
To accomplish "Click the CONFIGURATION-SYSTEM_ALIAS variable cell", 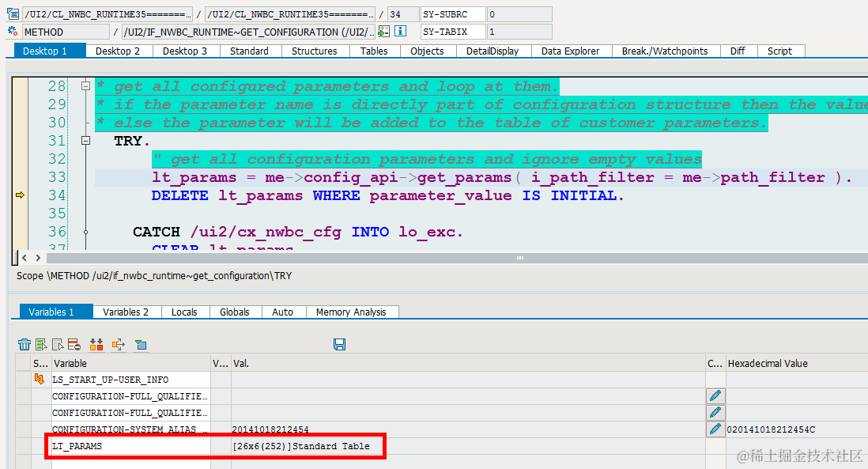I will pyautogui.click(x=131, y=429).
